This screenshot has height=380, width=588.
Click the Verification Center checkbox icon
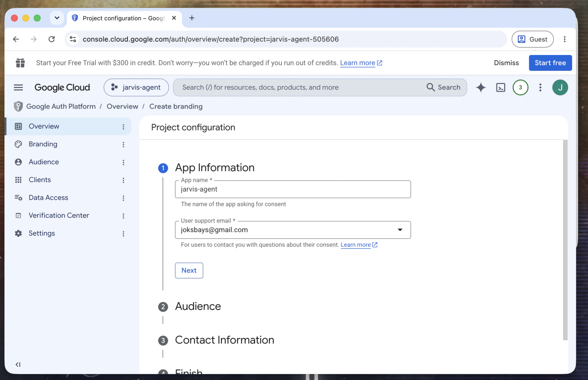pos(18,216)
